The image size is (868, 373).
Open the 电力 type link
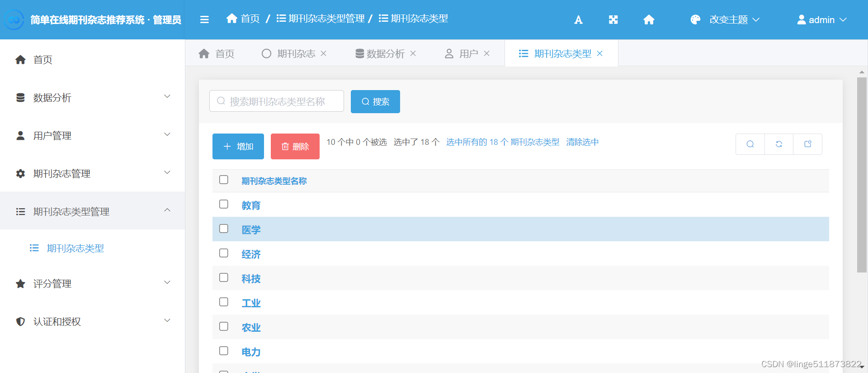251,352
